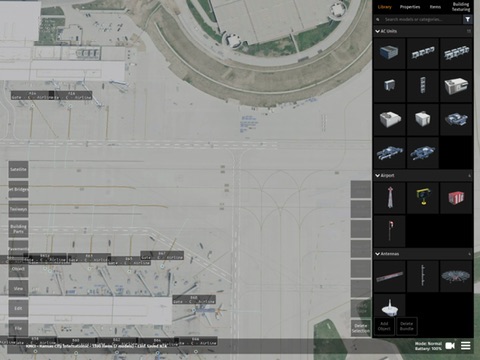This screenshot has width=480, height=360.
Task: Focus the search models or categories field
Action: 418,19
